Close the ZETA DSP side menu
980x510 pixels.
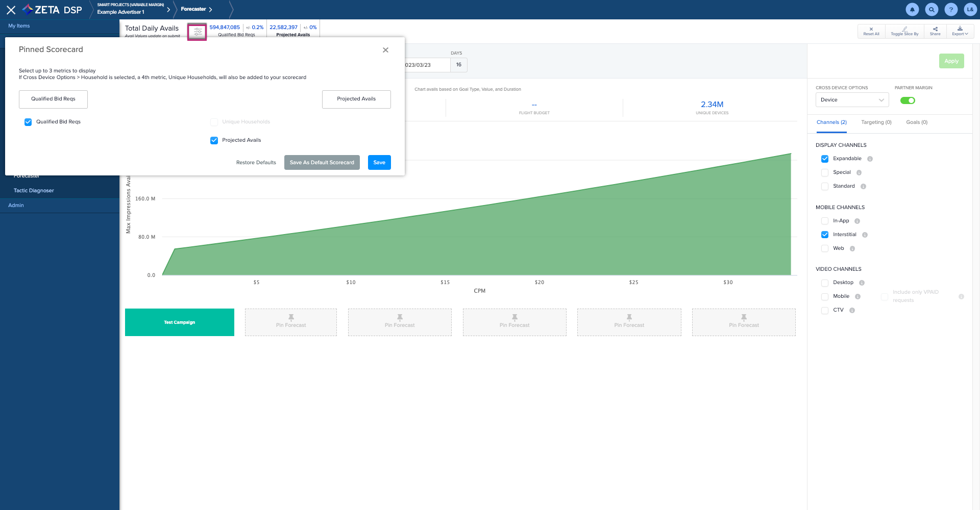coord(11,10)
